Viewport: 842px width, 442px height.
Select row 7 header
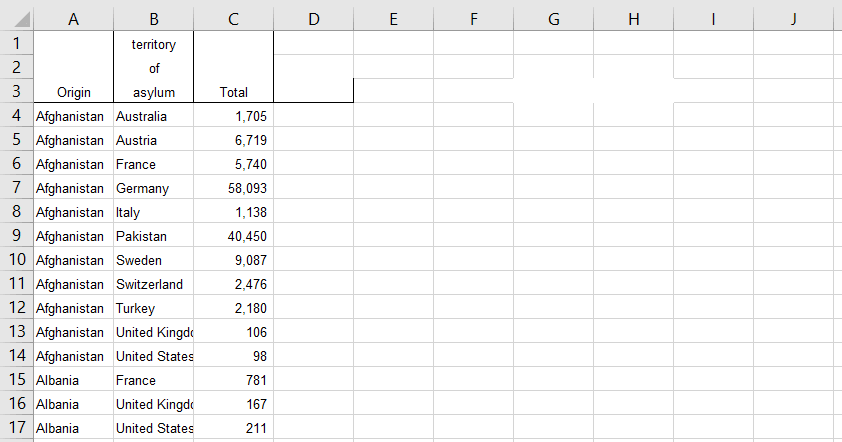pyautogui.click(x=16, y=188)
